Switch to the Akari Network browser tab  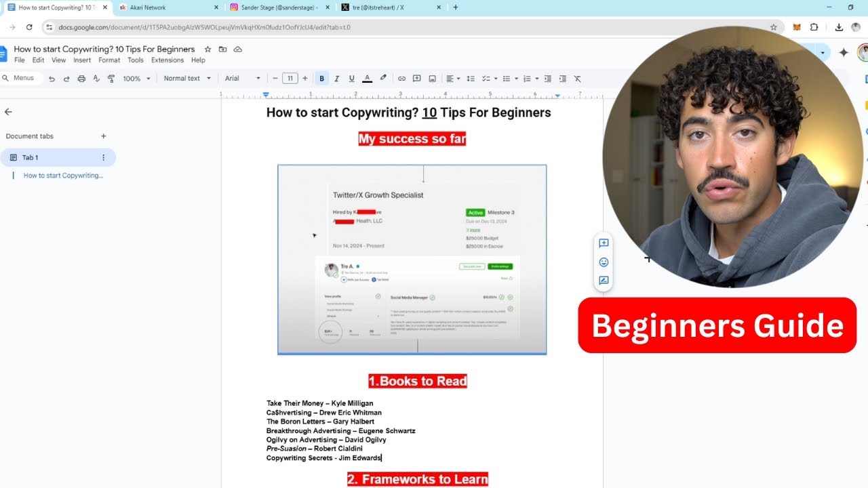click(x=168, y=7)
